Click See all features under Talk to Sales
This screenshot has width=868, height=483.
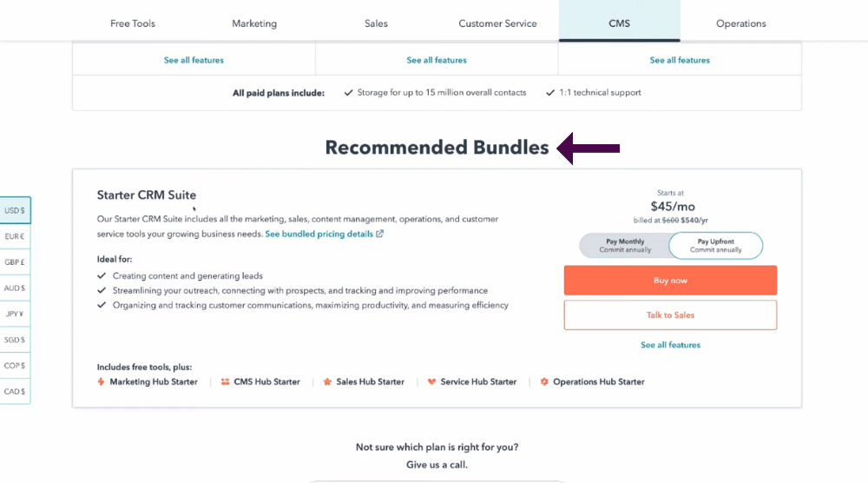670,345
